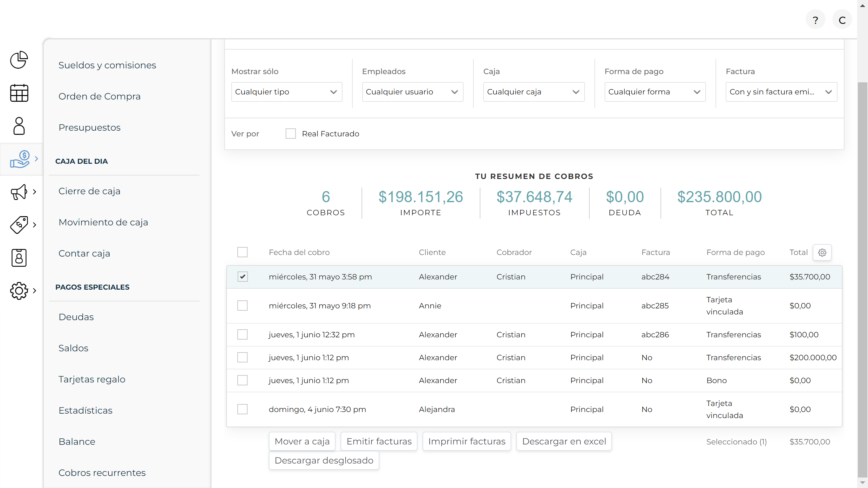Click the Cliente column header
Screen dimensions: 868x488
pyautogui.click(x=432, y=252)
